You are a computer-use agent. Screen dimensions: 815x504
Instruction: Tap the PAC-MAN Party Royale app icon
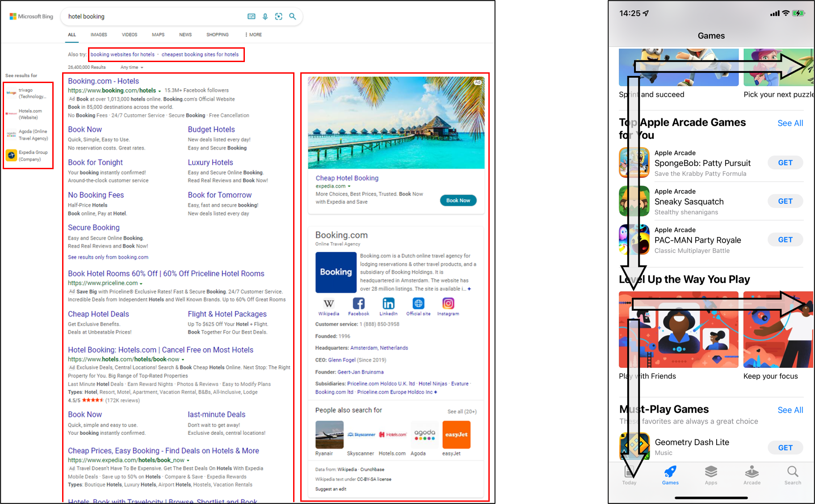click(634, 240)
